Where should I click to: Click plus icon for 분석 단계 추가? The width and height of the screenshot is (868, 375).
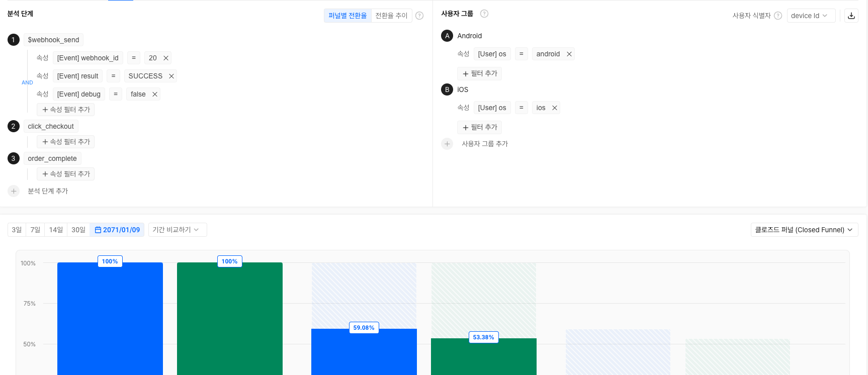[x=14, y=191]
